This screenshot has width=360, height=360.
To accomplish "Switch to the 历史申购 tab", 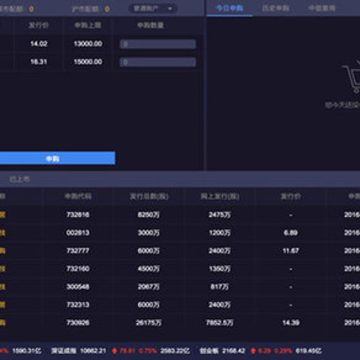I will (276, 8).
